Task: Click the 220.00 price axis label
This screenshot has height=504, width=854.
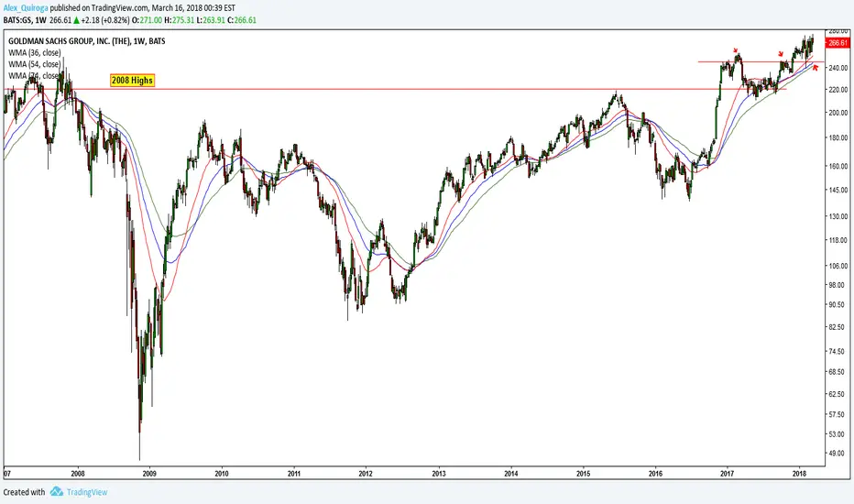Action: coord(838,90)
